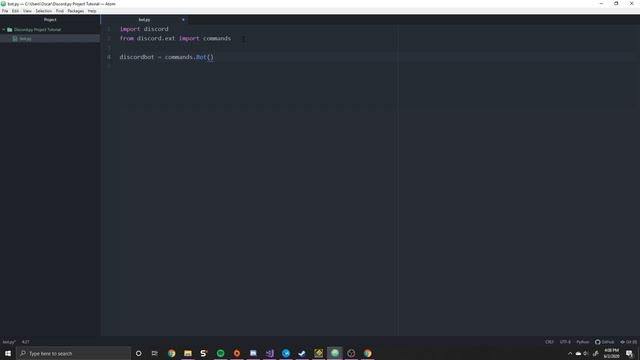Click line number 4 in the gutter
Image resolution: width=640 pixels, height=360 pixels.
pyautogui.click(x=109, y=57)
